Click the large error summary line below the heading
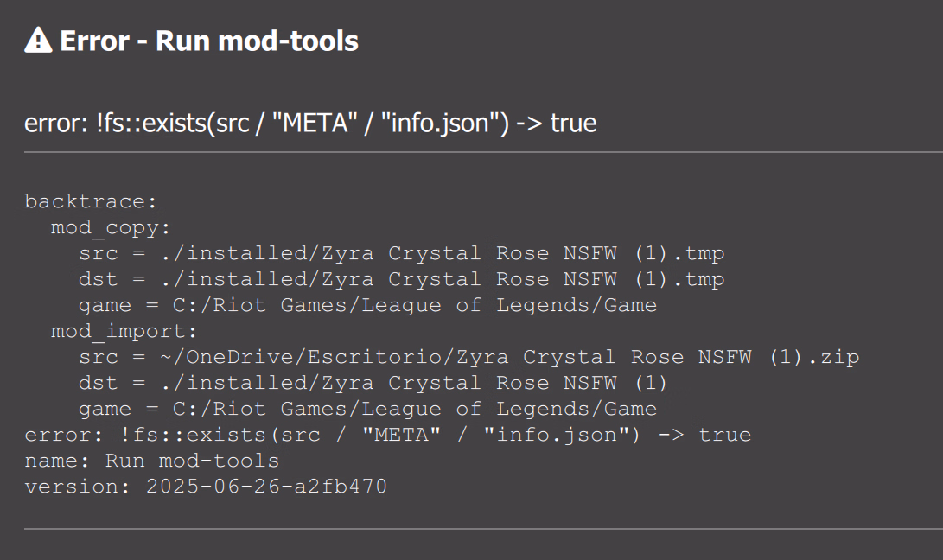The height and width of the screenshot is (560, 943). pyautogui.click(x=310, y=123)
